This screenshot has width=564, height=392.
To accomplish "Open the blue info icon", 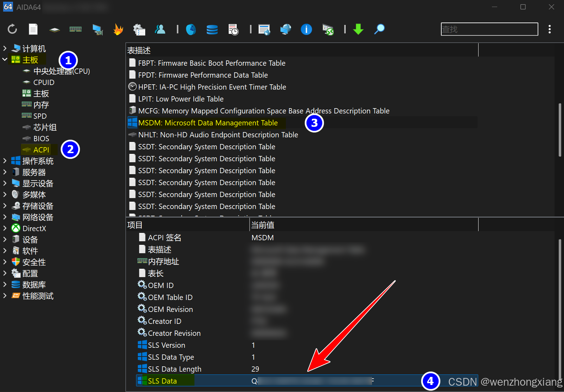I will coord(306,29).
